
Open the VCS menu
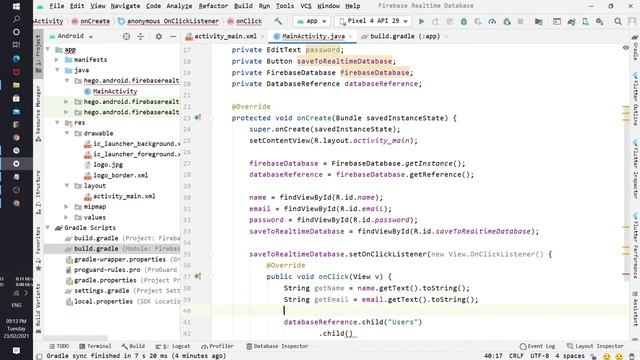point(306,6)
